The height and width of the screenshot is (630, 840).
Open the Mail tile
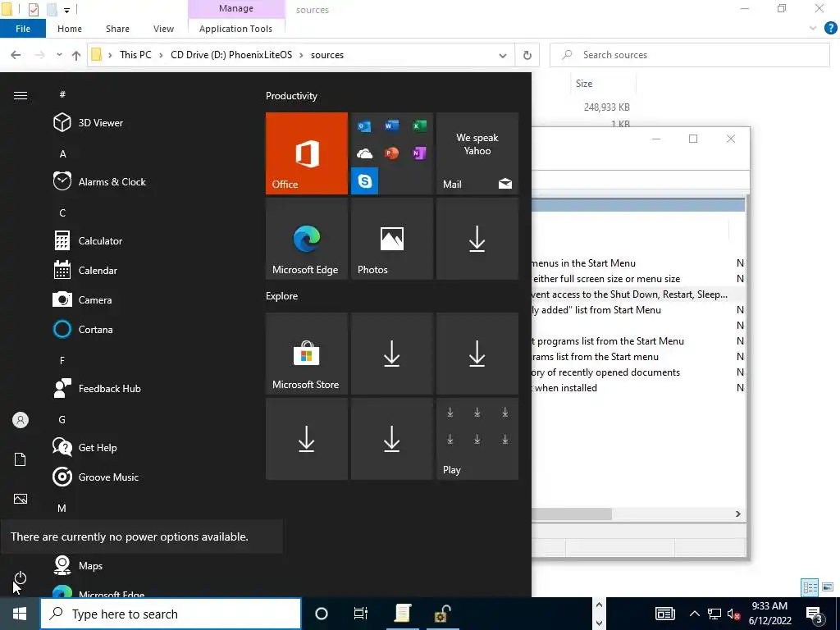(x=477, y=153)
